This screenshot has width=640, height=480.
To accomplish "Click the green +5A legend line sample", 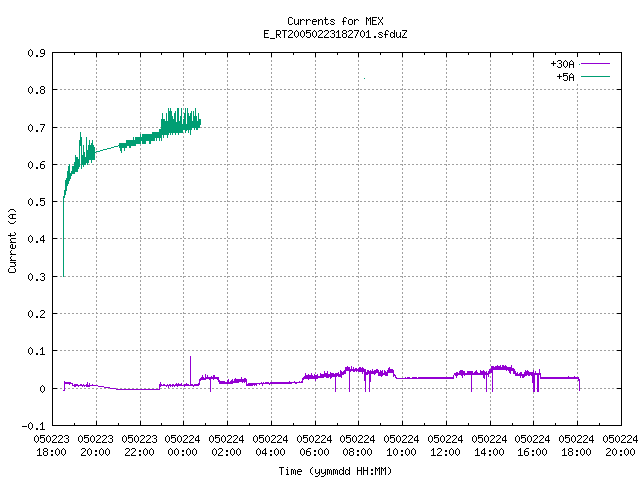I will [x=595, y=76].
